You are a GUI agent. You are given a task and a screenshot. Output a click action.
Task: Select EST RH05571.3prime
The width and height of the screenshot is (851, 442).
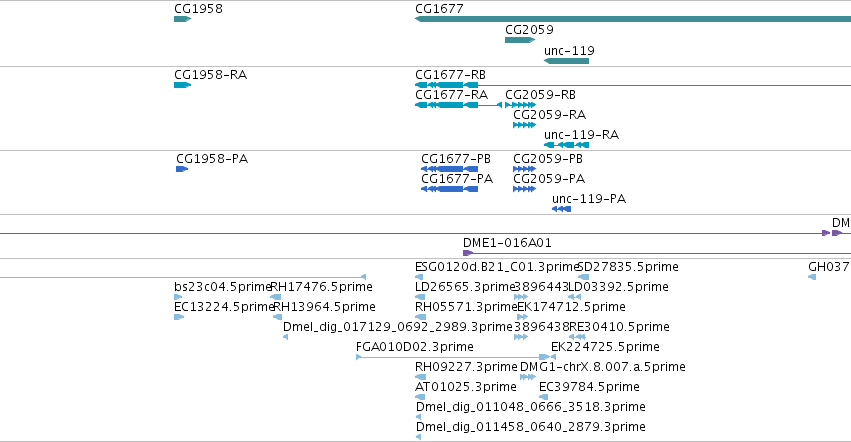click(466, 307)
